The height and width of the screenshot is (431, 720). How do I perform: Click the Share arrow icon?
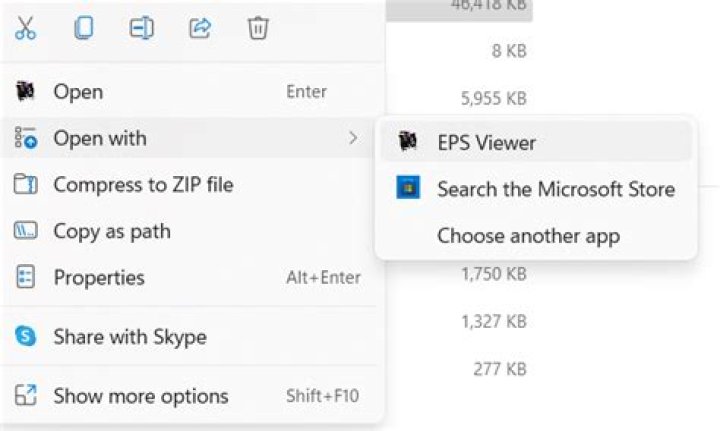199,29
